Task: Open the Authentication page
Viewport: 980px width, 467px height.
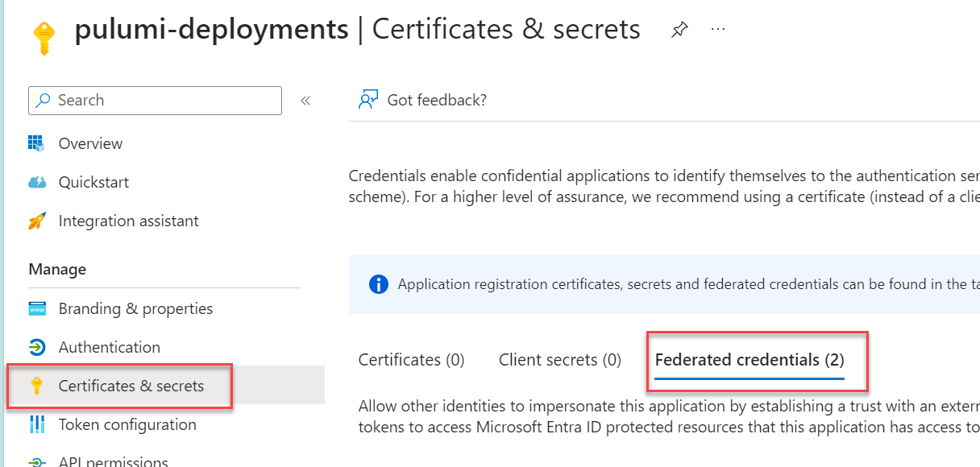Action: 109,347
